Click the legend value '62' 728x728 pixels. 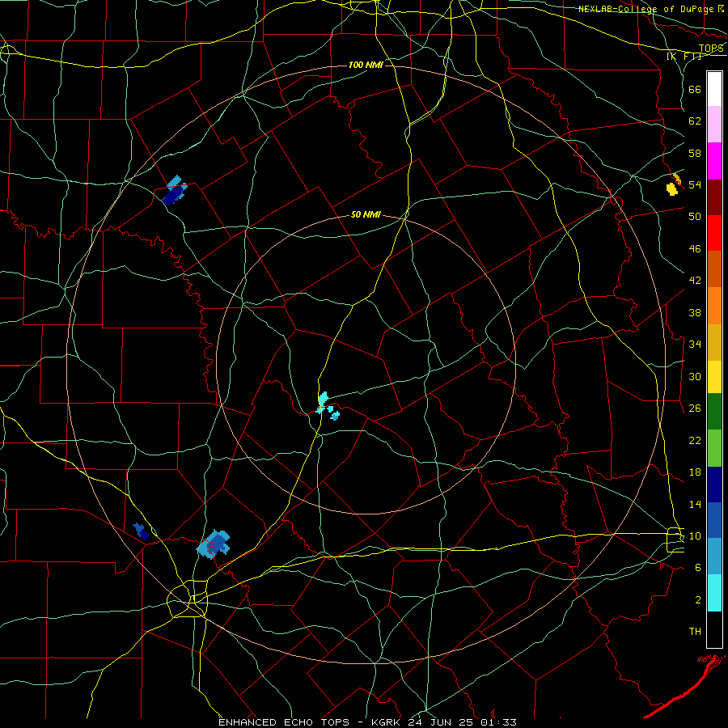click(x=695, y=121)
